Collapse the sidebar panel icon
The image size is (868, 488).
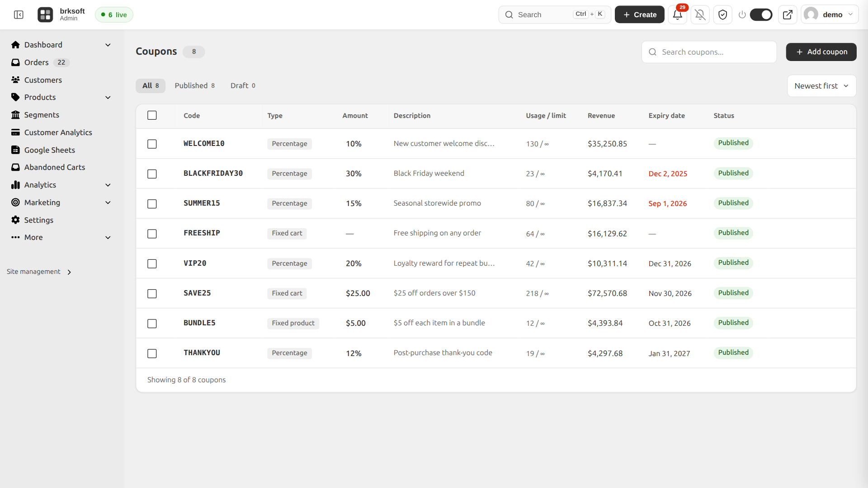[x=19, y=15]
